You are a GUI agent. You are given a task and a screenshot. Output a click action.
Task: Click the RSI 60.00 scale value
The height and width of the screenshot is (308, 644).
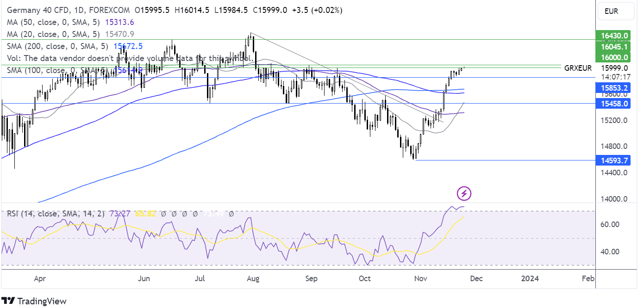[x=610, y=224]
